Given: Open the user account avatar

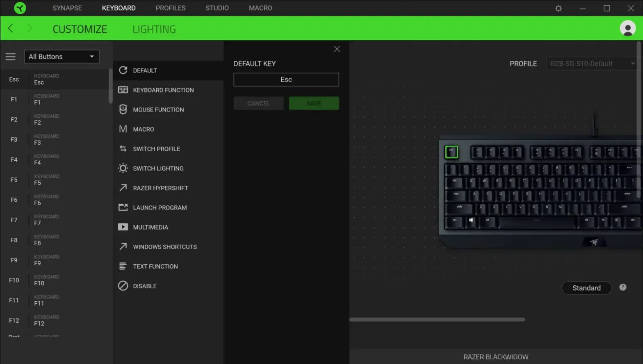Looking at the screenshot, I should [x=627, y=28].
